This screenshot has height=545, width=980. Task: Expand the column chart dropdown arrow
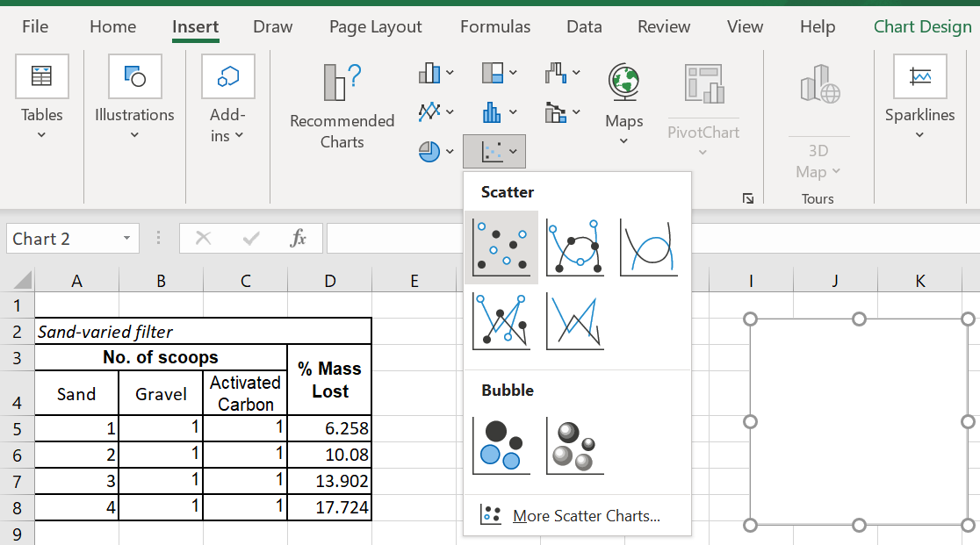(450, 73)
